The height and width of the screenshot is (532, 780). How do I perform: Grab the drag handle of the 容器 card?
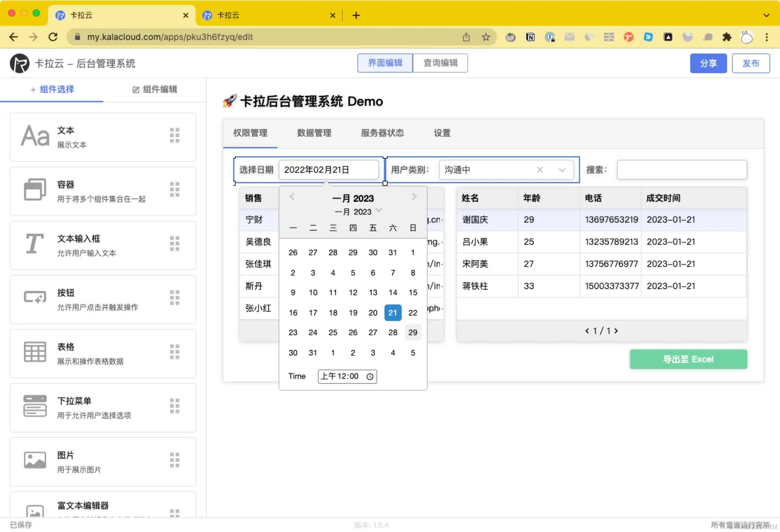click(174, 190)
